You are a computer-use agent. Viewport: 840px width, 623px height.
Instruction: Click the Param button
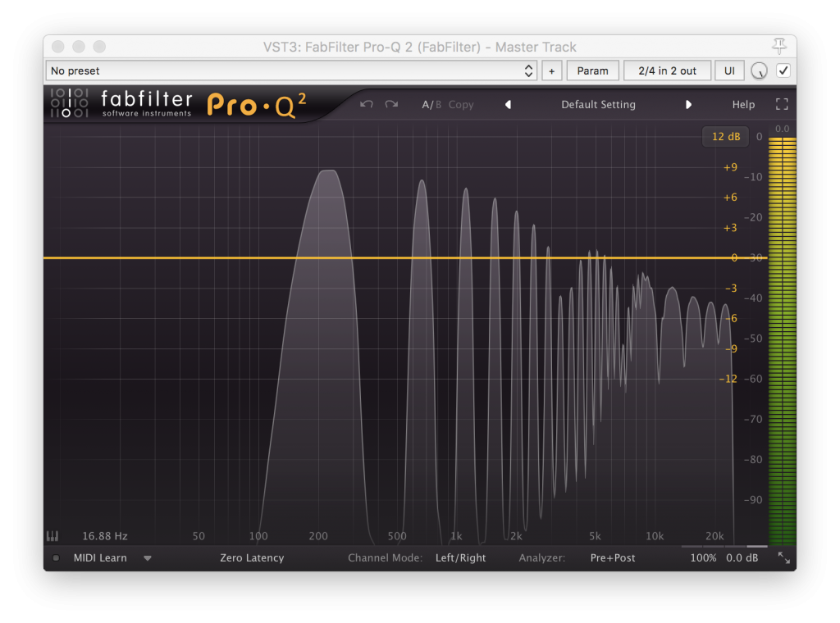tap(592, 70)
